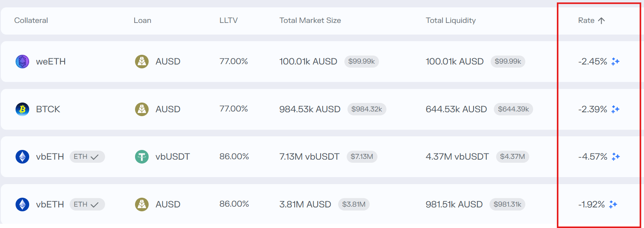The height and width of the screenshot is (228, 644).
Task: Click the Total Liquidity column header
Action: (450, 21)
